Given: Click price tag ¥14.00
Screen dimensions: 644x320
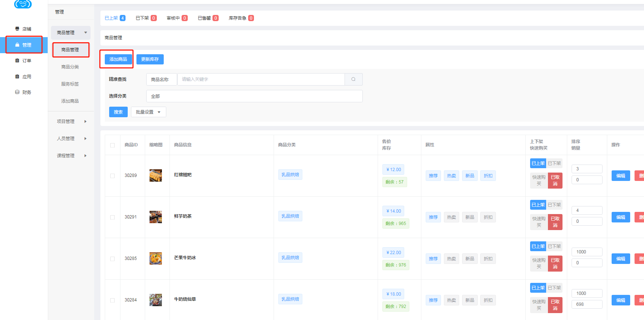Looking at the screenshot, I should click(394, 211).
